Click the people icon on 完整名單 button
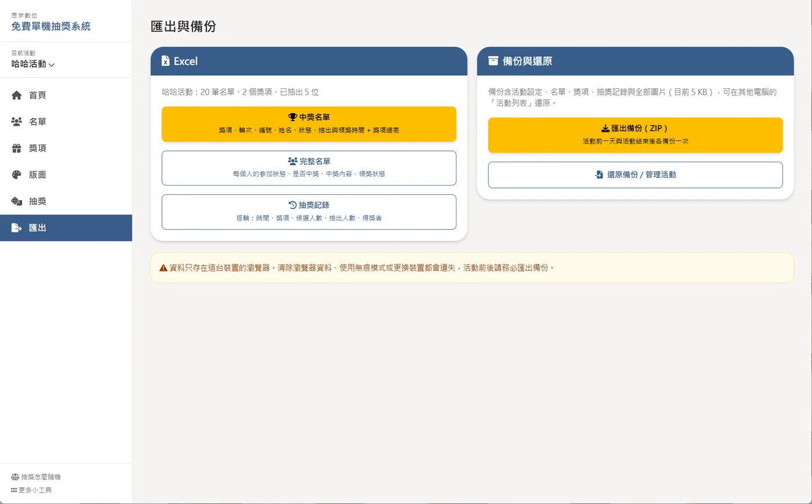The height and width of the screenshot is (504, 812). pyautogui.click(x=292, y=161)
